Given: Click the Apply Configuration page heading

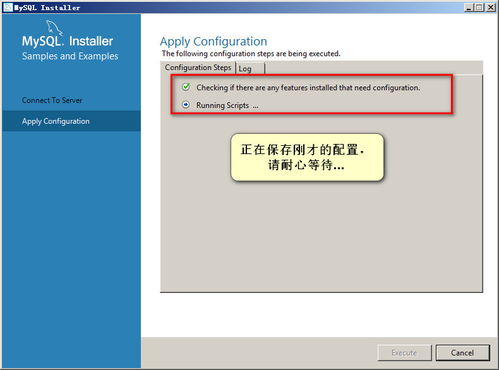Looking at the screenshot, I should 213,42.
